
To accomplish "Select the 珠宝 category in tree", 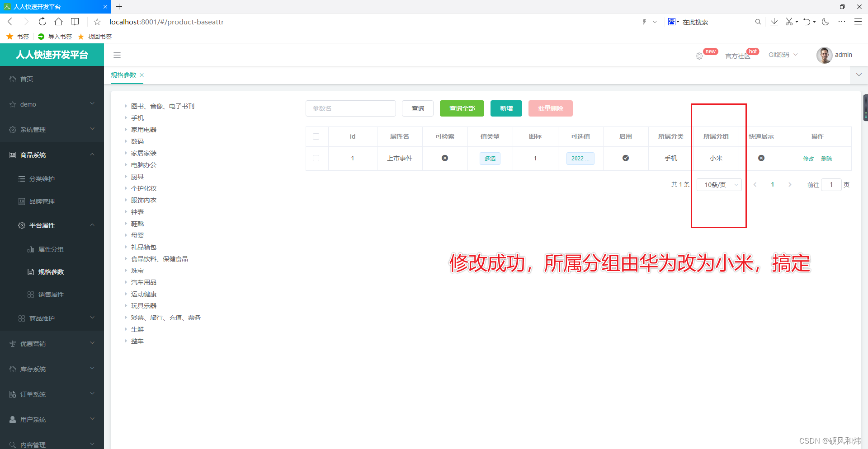I will 137,271.
